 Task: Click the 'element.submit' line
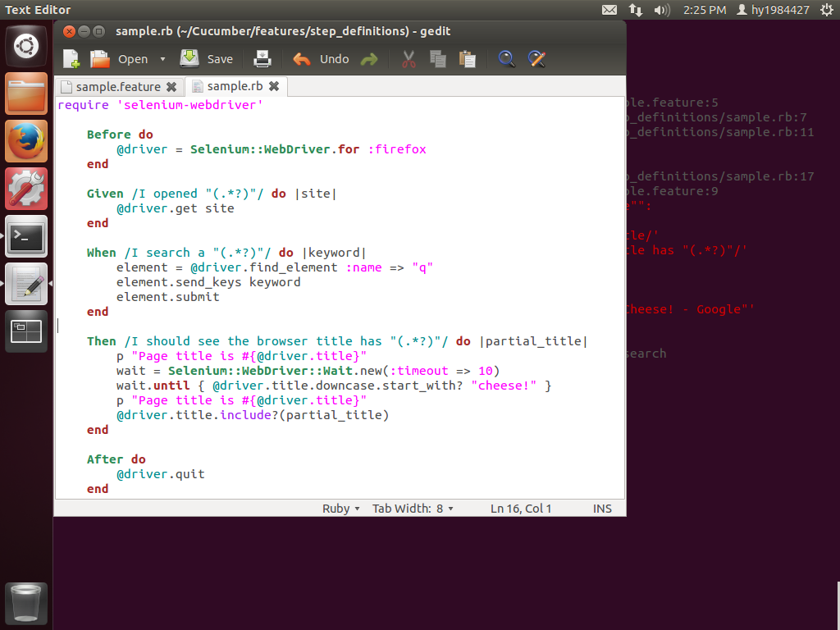[x=167, y=297]
